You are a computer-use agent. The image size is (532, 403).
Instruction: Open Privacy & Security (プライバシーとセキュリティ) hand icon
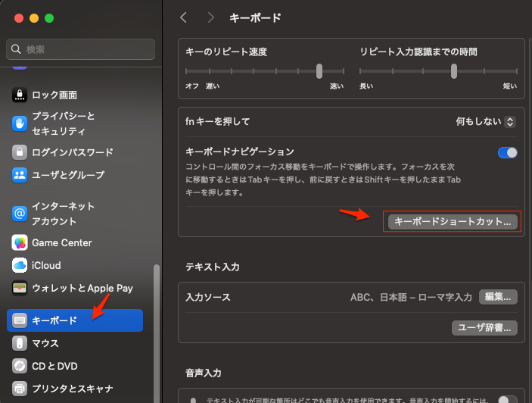(20, 123)
